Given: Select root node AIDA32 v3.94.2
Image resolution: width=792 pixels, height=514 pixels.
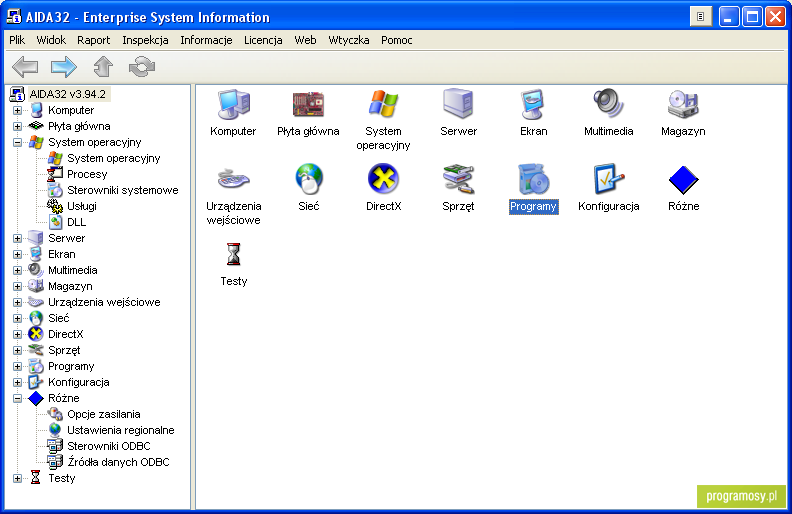Looking at the screenshot, I should coord(68,94).
